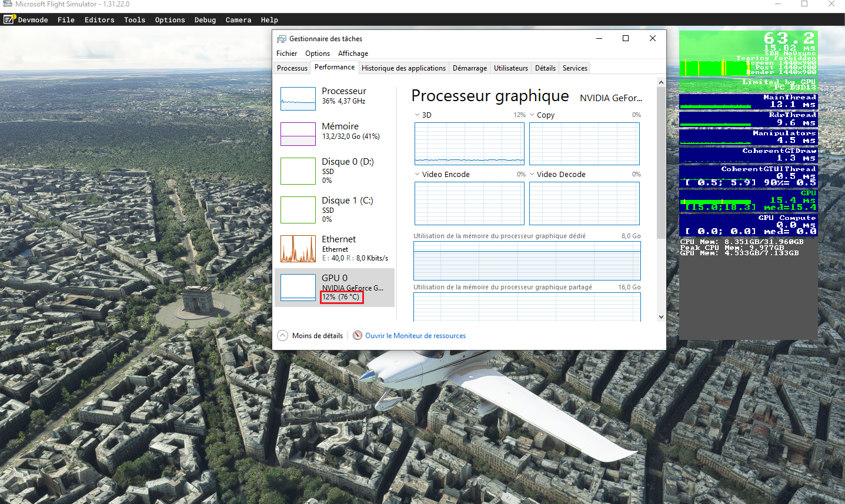Viewport: 845px width, 504px height.
Task: Select the GPU 0 entry
Action: [x=335, y=288]
